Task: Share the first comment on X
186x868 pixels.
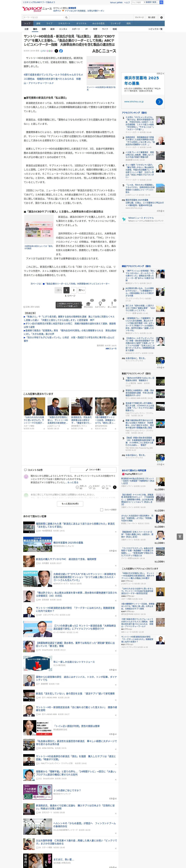Action: [x=115, y=487]
